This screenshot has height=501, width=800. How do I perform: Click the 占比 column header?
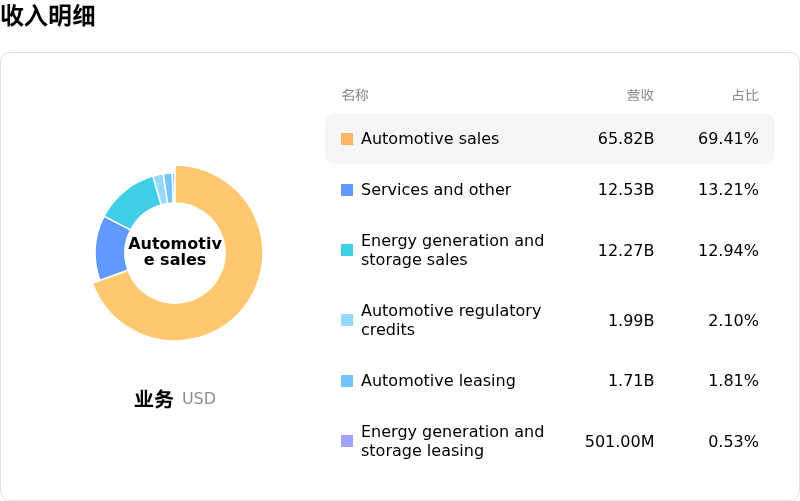click(745, 95)
